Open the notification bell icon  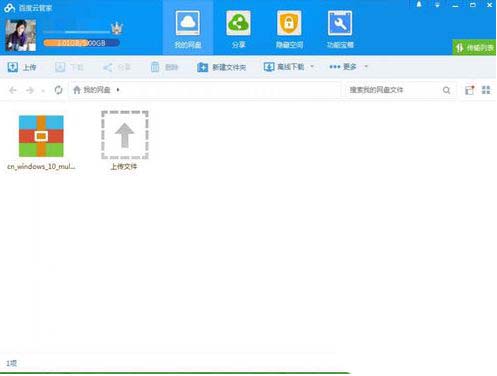coord(419,5)
